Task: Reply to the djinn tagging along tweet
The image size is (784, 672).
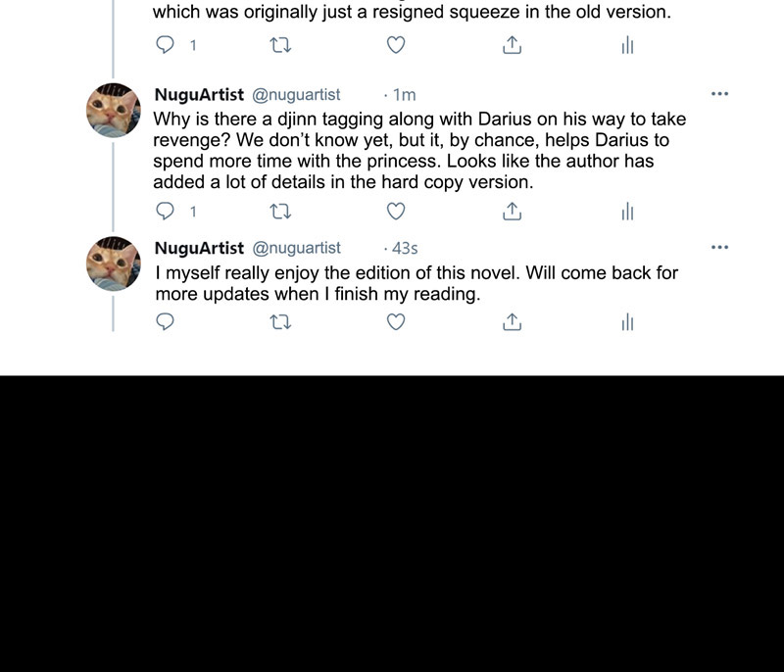Action: click(167, 212)
